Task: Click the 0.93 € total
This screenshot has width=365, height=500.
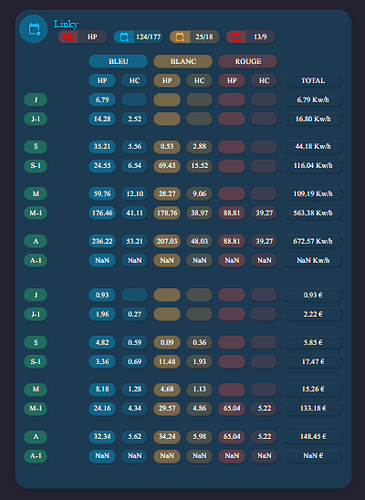Action: point(313,295)
